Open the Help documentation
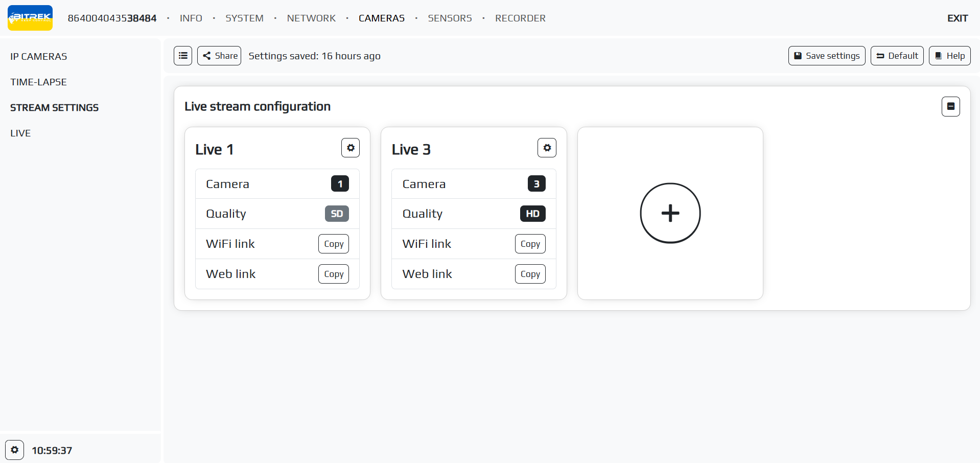The height and width of the screenshot is (463, 980). point(949,56)
